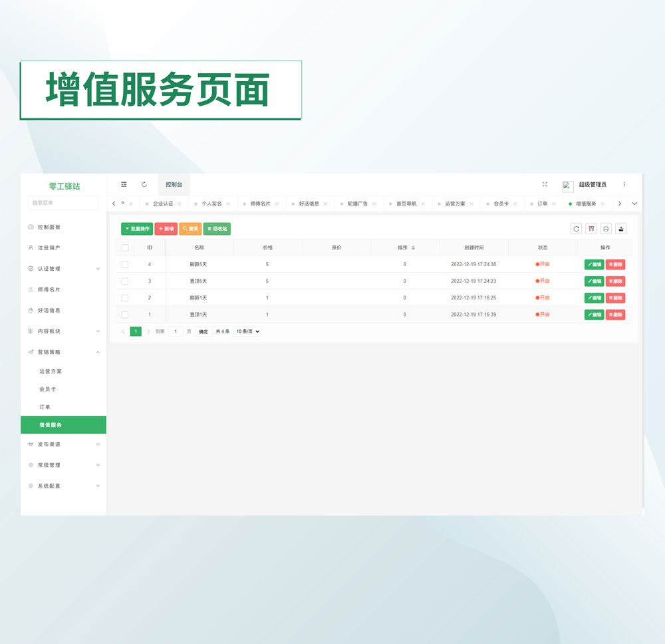Screen dimensions: 665x644
Task: Collapse the sidebar with the menu fold icon
Action: pos(124,184)
